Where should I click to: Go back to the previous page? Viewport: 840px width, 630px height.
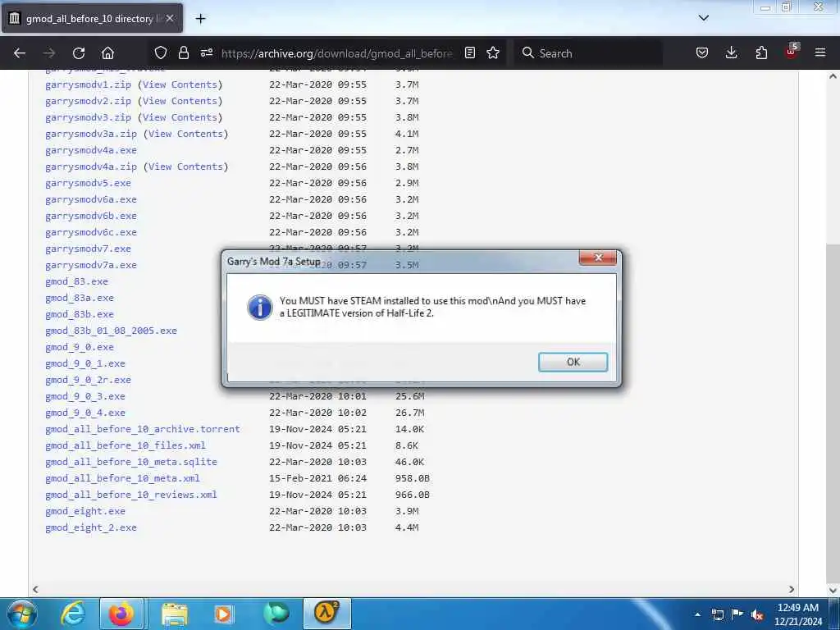click(20, 53)
